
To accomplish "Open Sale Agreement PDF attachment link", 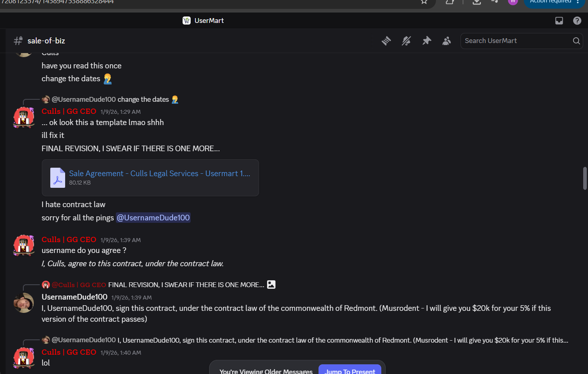I will 160,173.
